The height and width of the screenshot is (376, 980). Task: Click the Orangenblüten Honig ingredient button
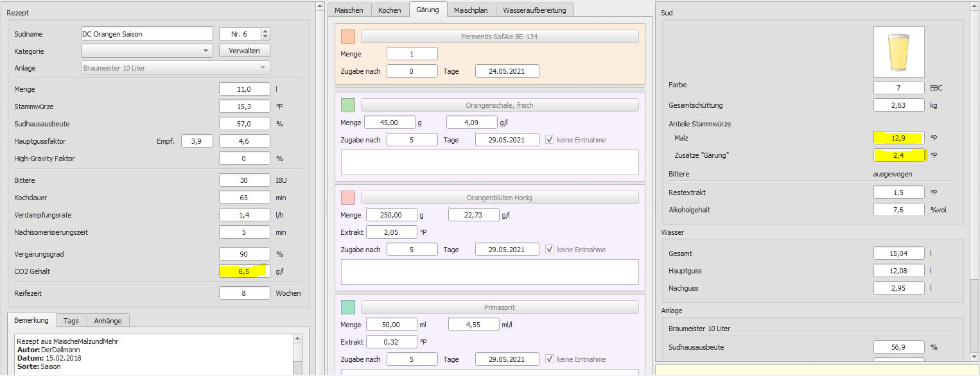point(500,198)
